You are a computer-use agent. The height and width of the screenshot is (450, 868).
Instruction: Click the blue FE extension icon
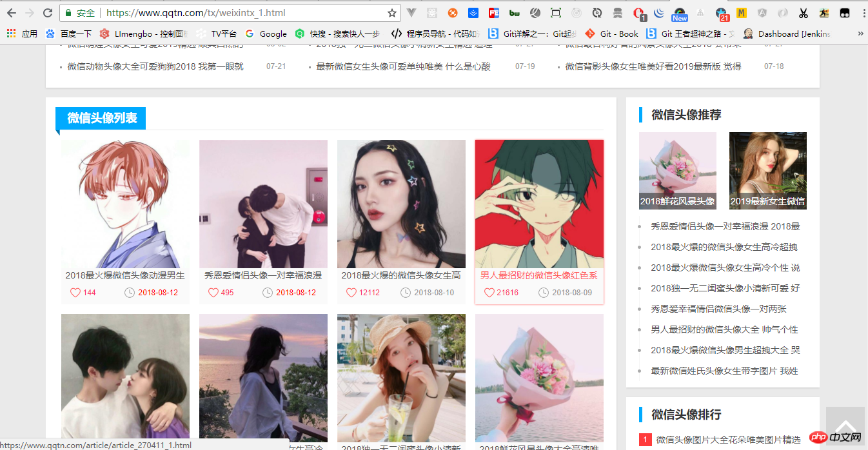[x=494, y=13]
